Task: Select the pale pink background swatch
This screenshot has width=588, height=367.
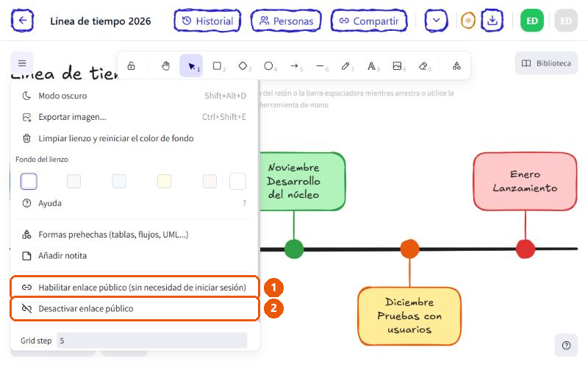Action: click(209, 181)
